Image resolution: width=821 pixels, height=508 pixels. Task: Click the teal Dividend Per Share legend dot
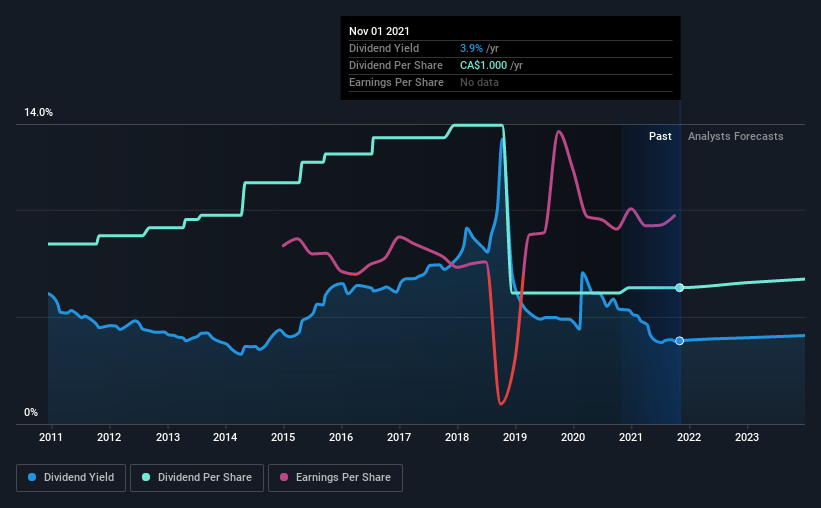click(146, 477)
